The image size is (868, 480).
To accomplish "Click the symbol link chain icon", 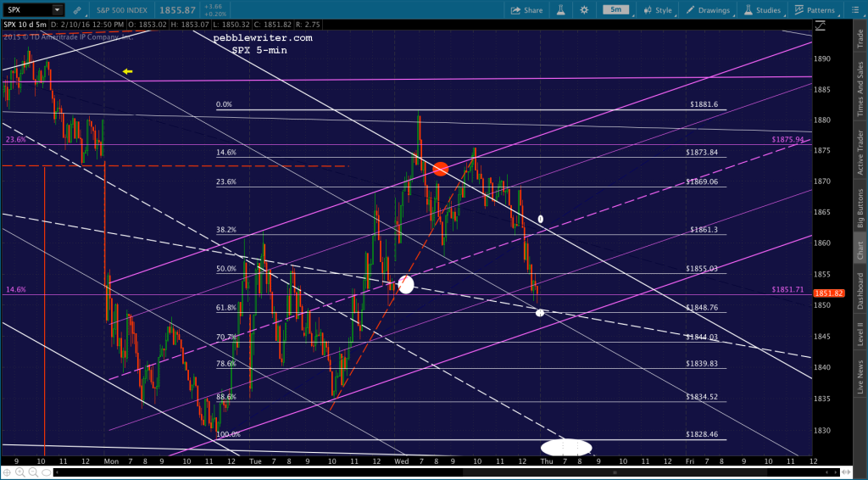I will [x=77, y=10].
